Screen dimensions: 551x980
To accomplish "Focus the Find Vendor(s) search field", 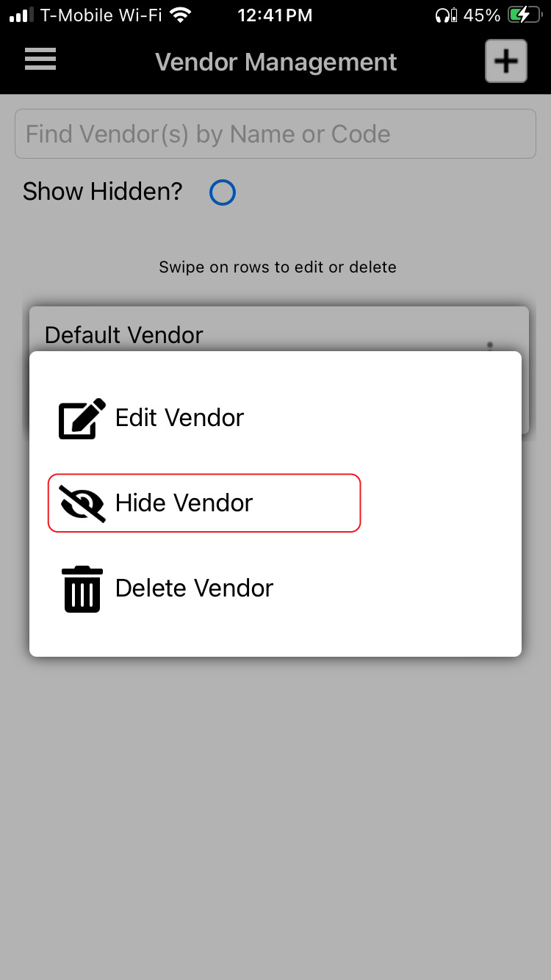I will click(275, 134).
